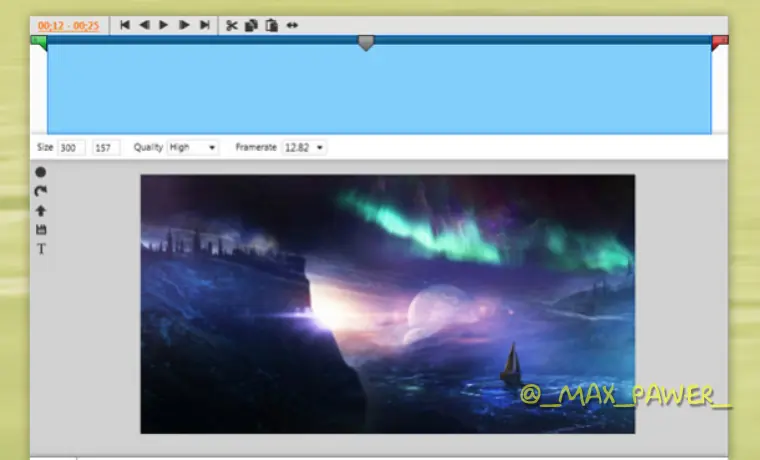This screenshot has height=460, width=760.
Task: Jump to the last frame
Action: click(205, 25)
